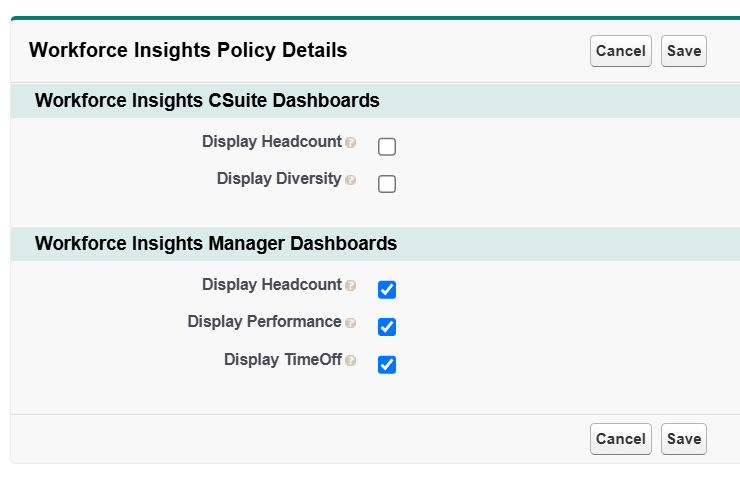Click the Display Diversity label text

tap(278, 179)
